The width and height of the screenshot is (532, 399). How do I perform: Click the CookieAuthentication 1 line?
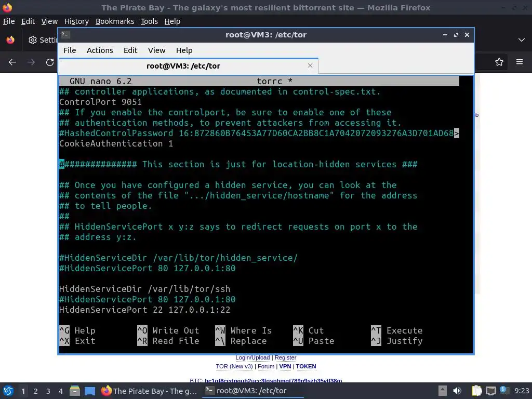(116, 143)
